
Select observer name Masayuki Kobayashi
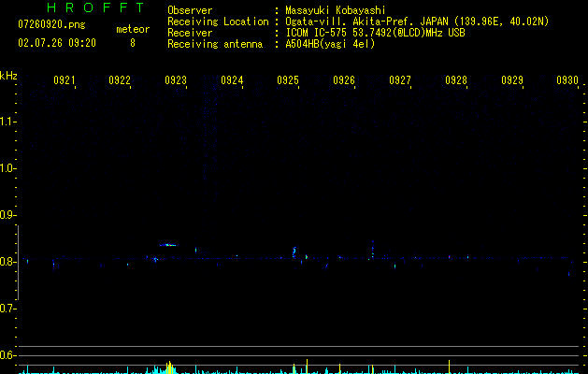click(336, 10)
